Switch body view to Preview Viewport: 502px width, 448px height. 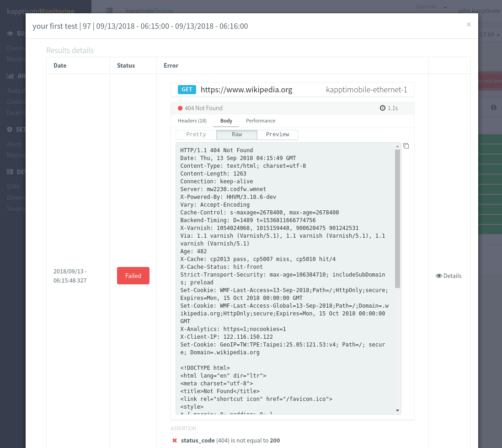278,134
